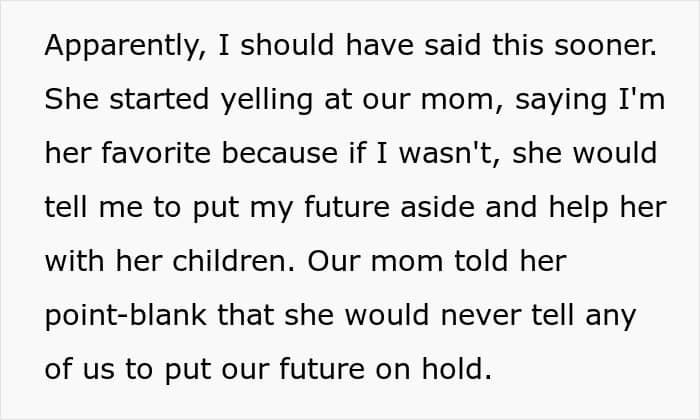
Task: Click the word "yelling" in the text
Action: point(267,101)
